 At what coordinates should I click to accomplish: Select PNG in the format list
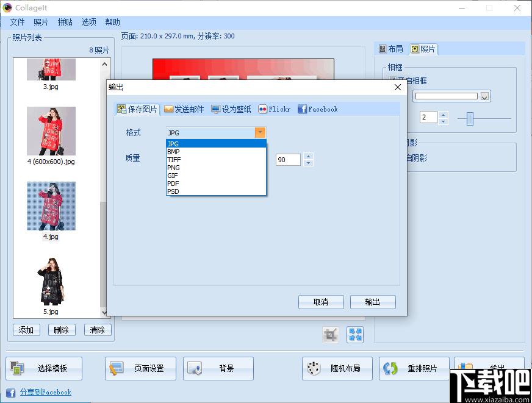tap(216, 168)
